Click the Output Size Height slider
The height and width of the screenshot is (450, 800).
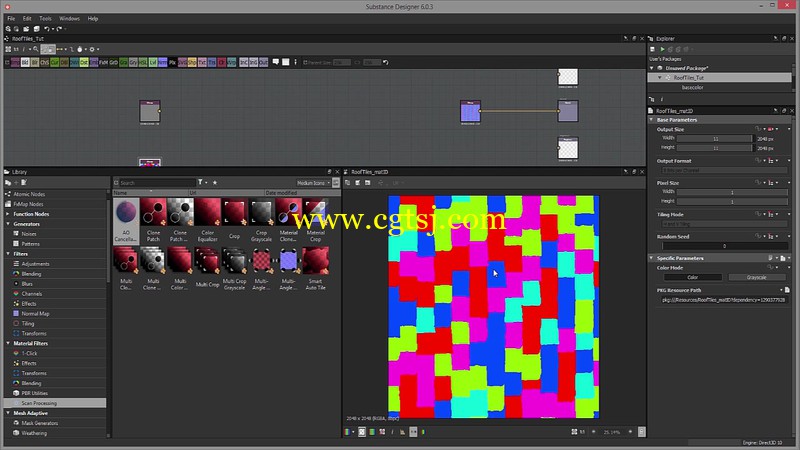coord(715,148)
